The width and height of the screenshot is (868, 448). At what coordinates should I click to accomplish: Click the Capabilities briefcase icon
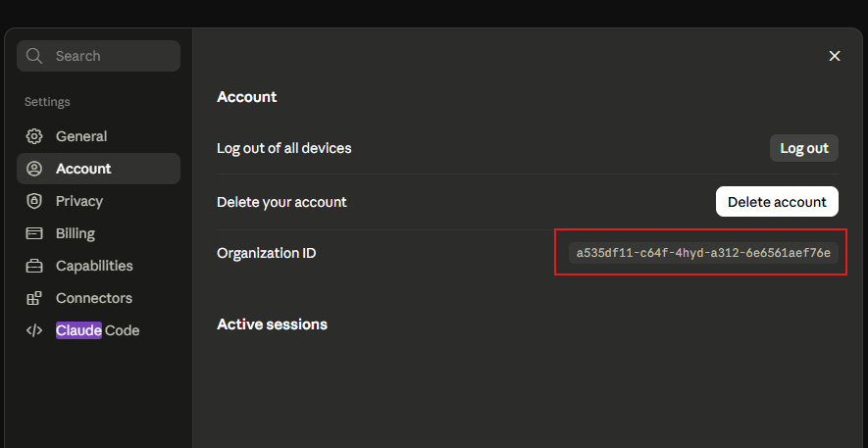pos(34,266)
